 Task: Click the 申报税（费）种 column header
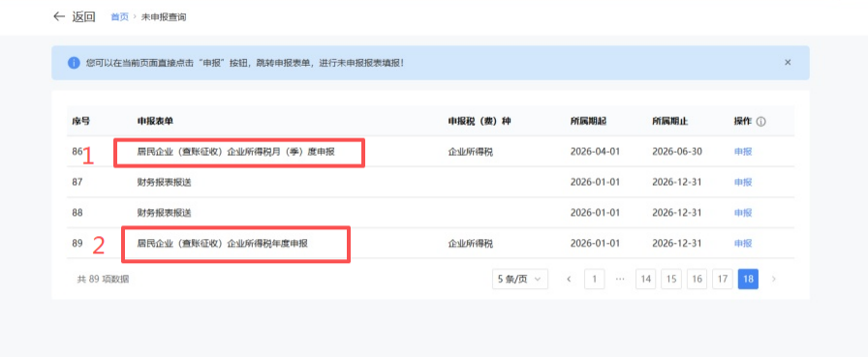pyautogui.click(x=479, y=121)
